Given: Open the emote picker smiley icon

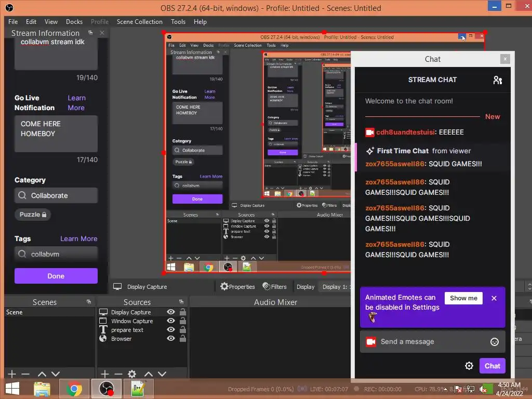Looking at the screenshot, I should pyautogui.click(x=495, y=342).
